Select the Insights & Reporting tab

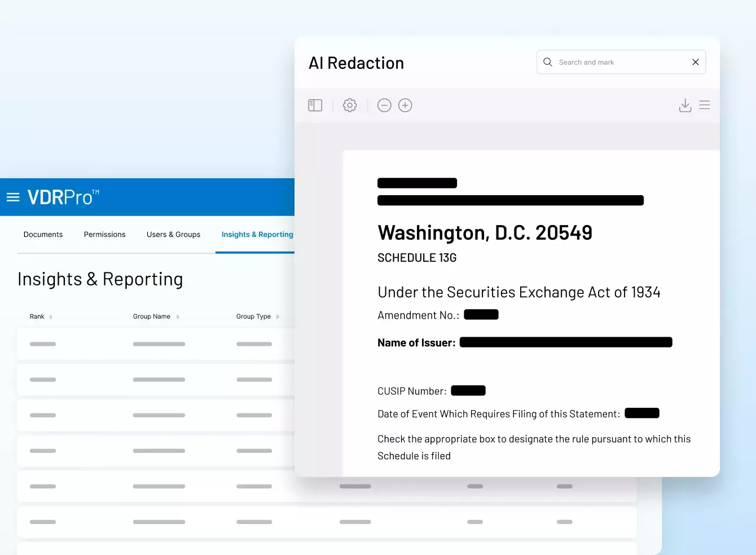(257, 235)
